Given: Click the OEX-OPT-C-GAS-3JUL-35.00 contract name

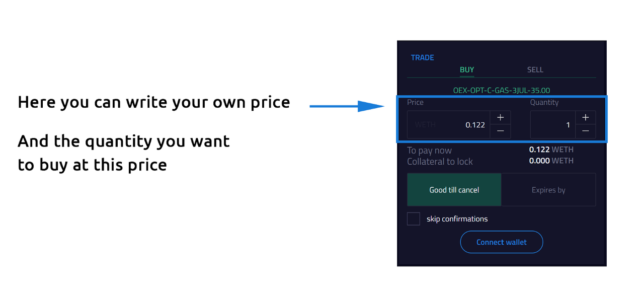Looking at the screenshot, I should coord(502,91).
